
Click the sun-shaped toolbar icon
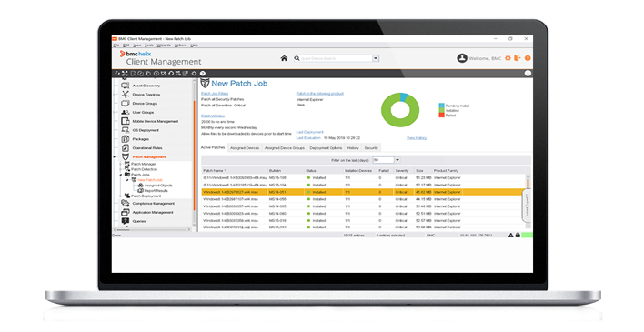(x=194, y=73)
